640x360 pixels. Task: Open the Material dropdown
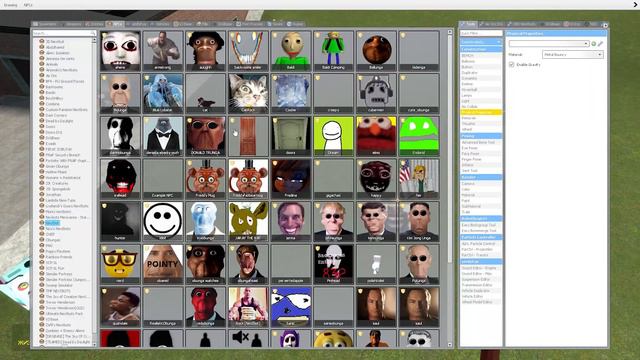coord(573,54)
